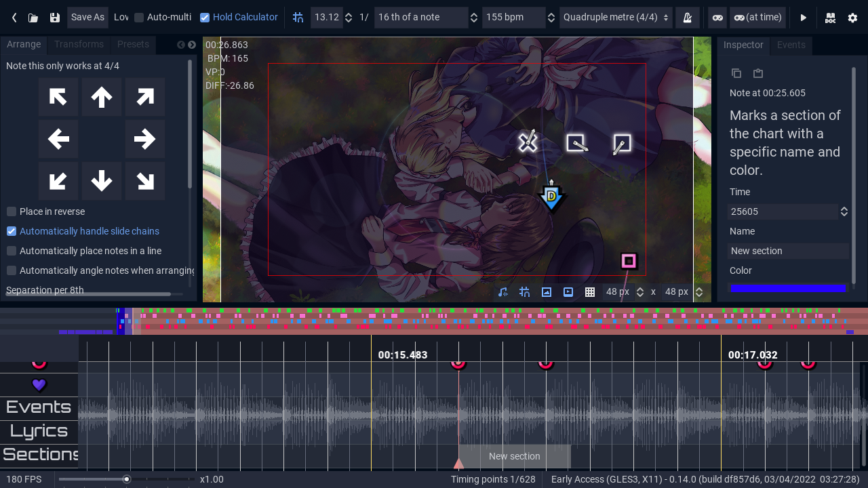Open settings with the gear icon
Image resolution: width=868 pixels, height=488 pixels.
click(x=852, y=18)
